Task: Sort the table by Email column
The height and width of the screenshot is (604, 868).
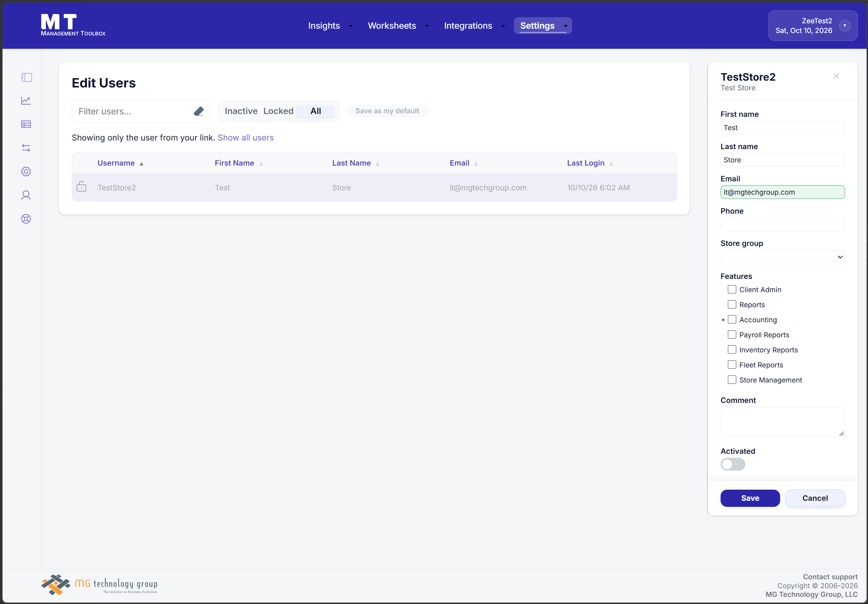Action: tap(463, 163)
